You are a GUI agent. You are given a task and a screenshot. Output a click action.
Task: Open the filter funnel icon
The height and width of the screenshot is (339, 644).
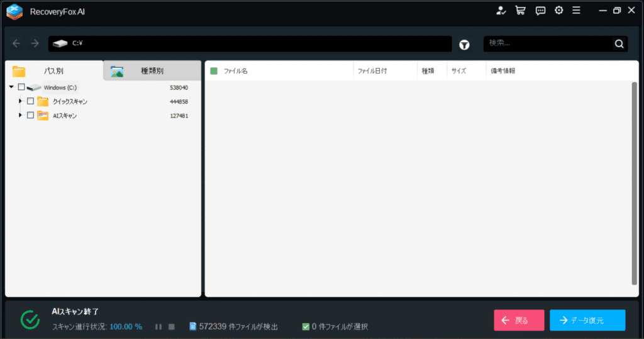pyautogui.click(x=464, y=45)
